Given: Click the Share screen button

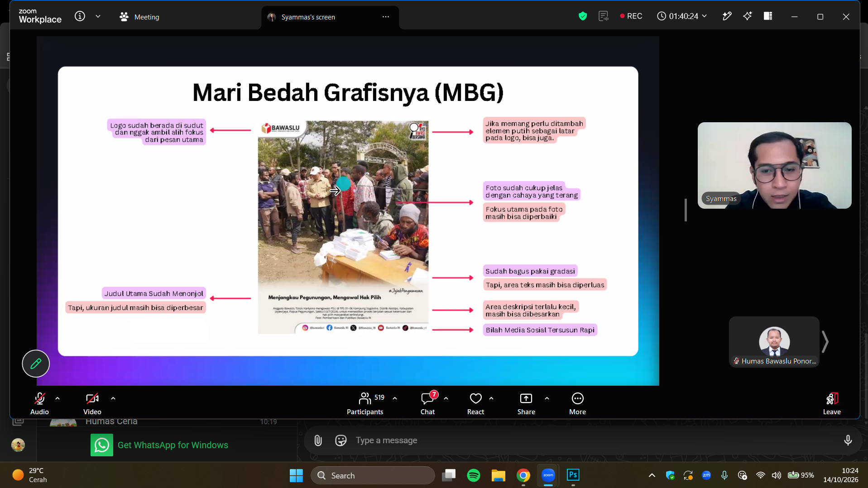Looking at the screenshot, I should pyautogui.click(x=526, y=403).
